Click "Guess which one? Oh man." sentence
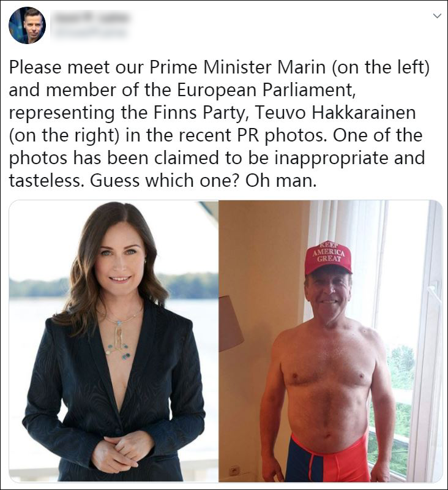The height and width of the screenshot is (490, 448). click(203, 180)
